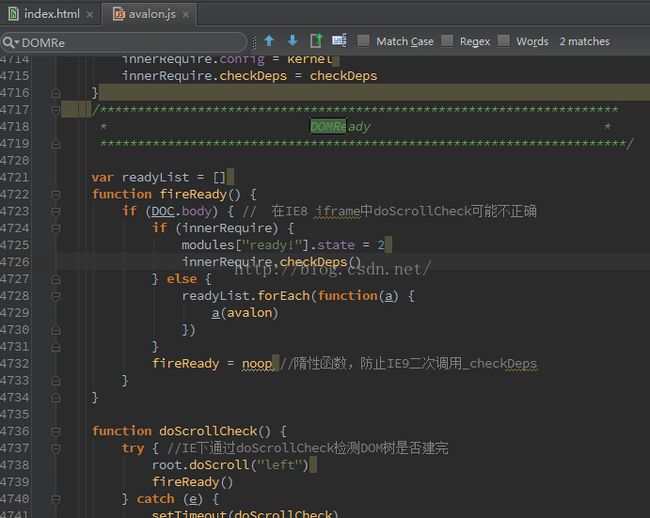Viewport: 650px width, 518px height.
Task: Collapse the catch block at line 4740
Action: 56,499
